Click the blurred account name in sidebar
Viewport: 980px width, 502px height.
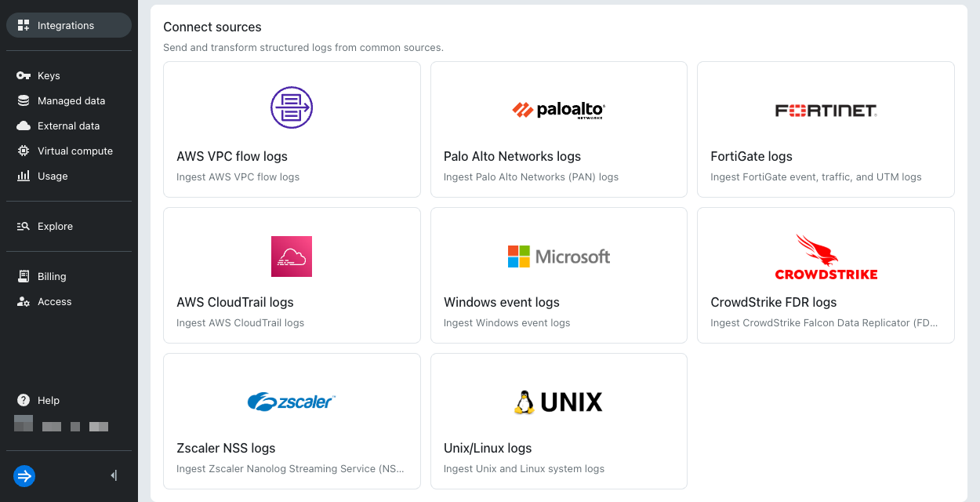click(x=61, y=425)
